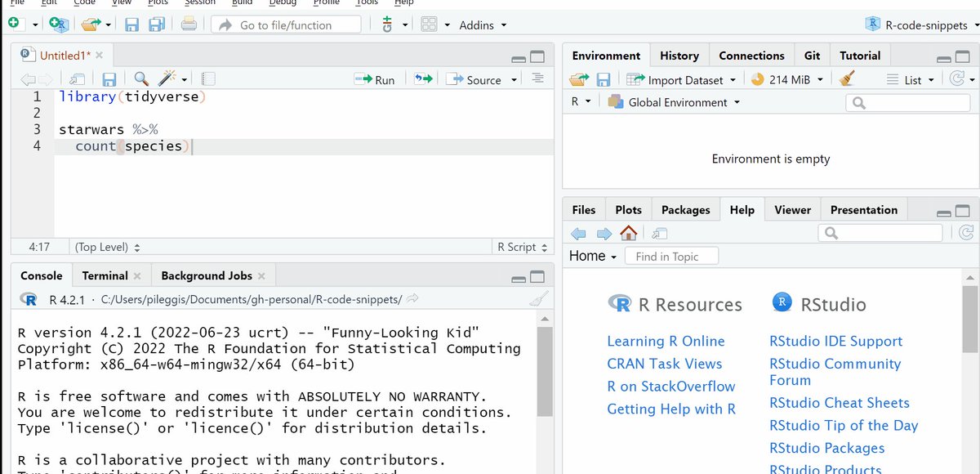Open the Import Dataset dropdown
Image resolution: width=980 pixels, height=474 pixels.
point(681,80)
